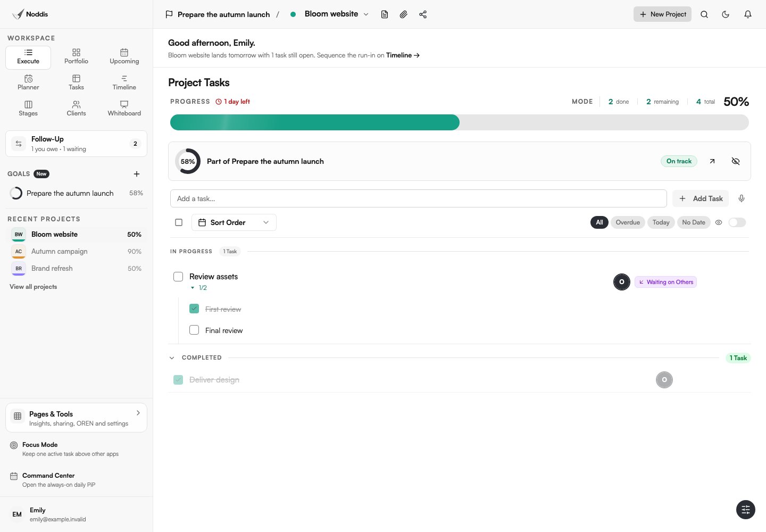
Task: Click the Add Task button
Action: (701, 198)
